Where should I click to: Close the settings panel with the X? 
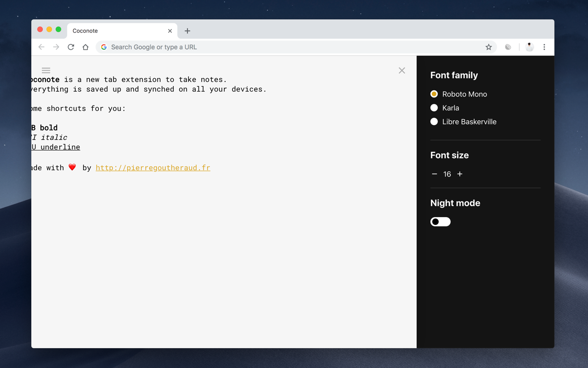pyautogui.click(x=402, y=70)
